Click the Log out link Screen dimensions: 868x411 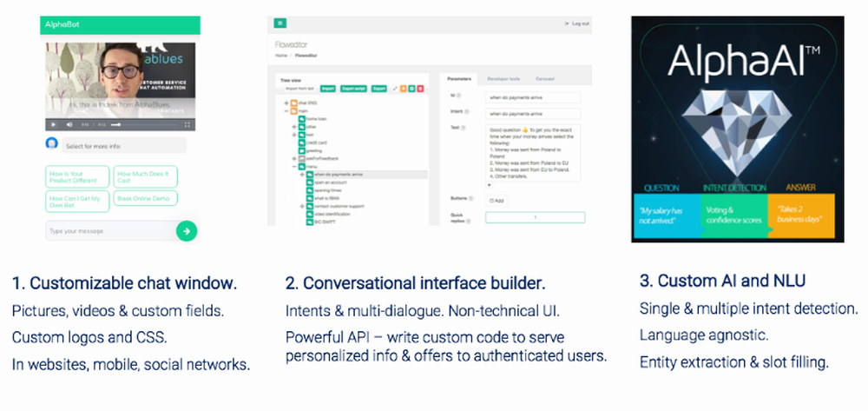tap(577, 23)
